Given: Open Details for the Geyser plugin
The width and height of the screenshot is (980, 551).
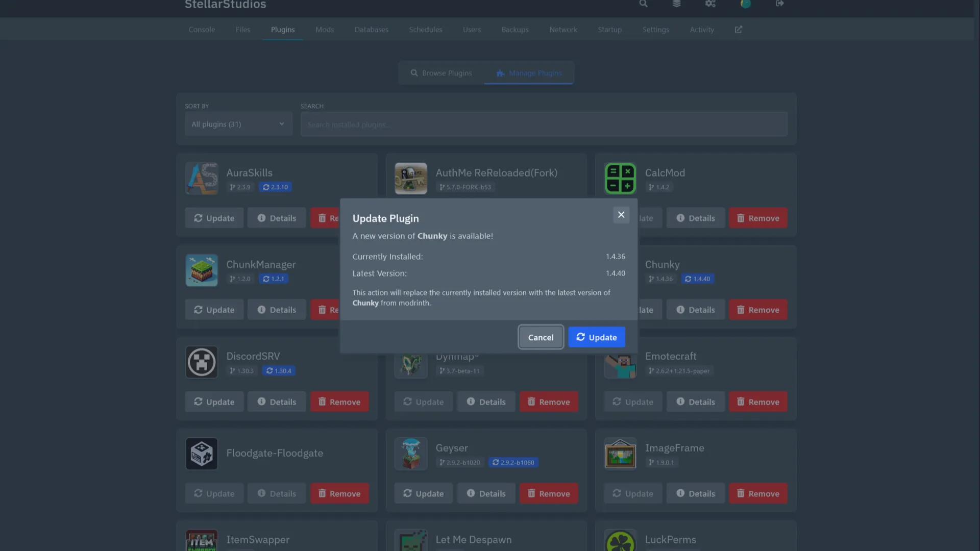Looking at the screenshot, I should 486,493.
